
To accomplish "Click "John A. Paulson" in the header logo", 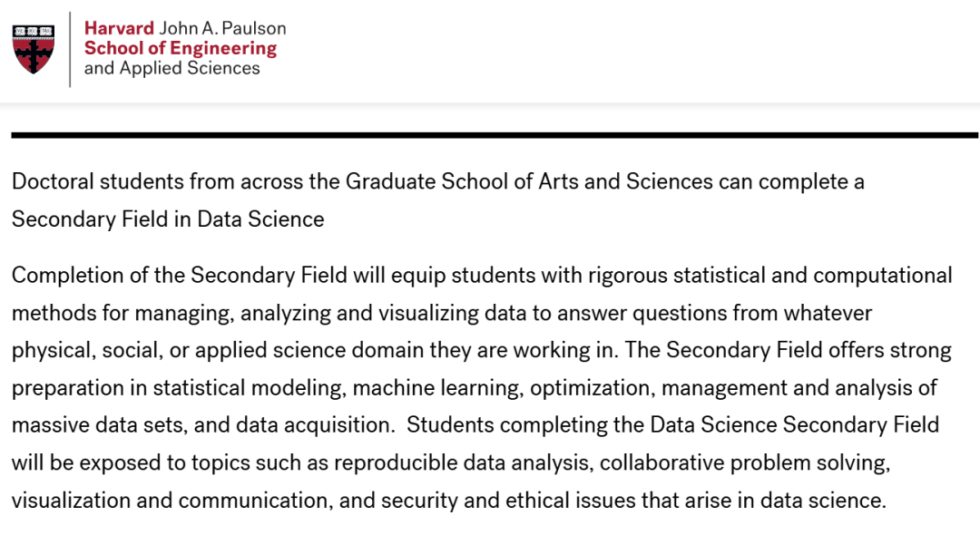I will click(222, 28).
